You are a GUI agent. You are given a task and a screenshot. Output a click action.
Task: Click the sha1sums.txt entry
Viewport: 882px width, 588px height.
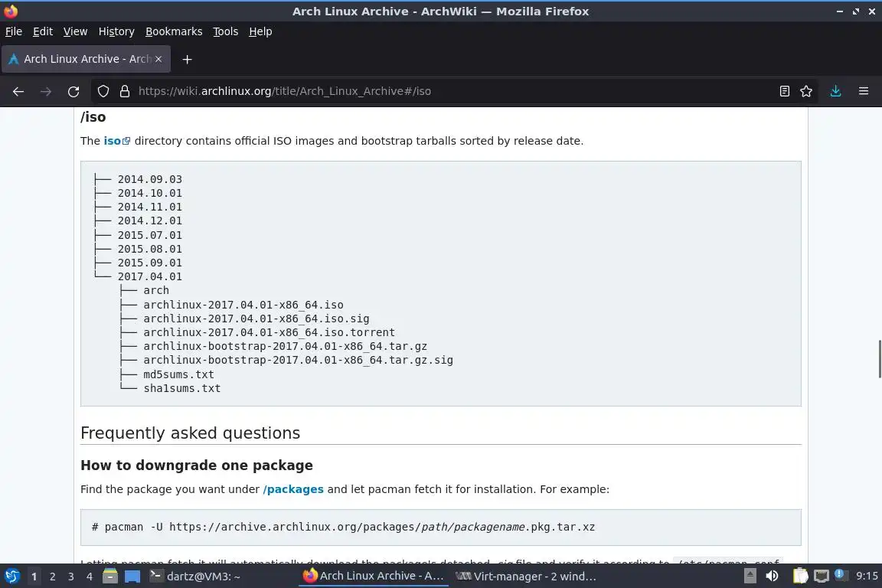181,388
